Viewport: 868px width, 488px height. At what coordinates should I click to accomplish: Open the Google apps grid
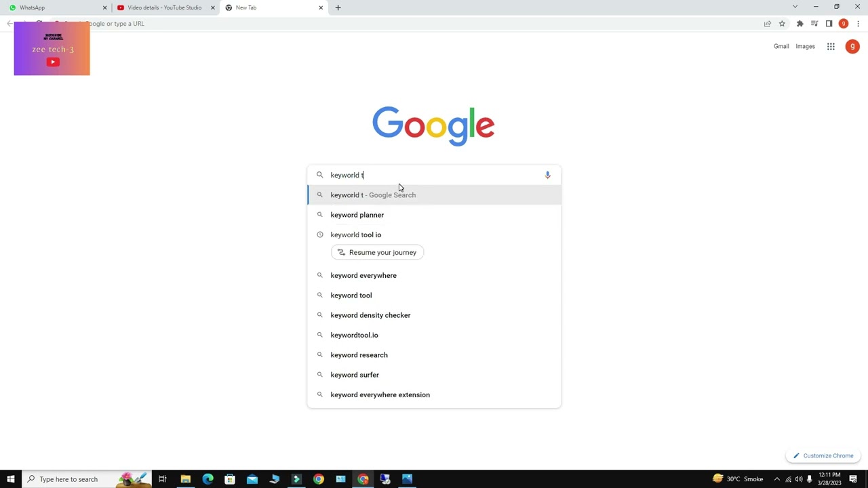pyautogui.click(x=831, y=47)
